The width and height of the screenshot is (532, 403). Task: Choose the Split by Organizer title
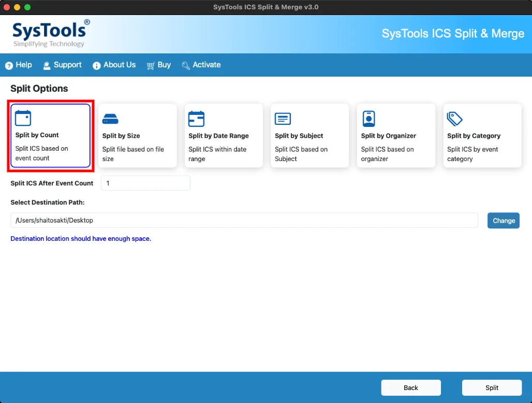click(389, 136)
